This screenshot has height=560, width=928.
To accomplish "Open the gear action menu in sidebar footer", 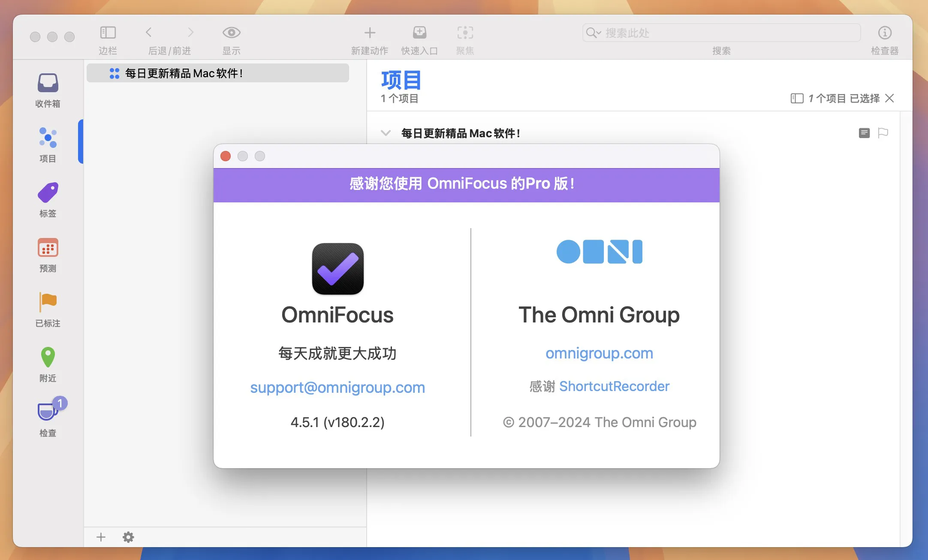I will [x=128, y=537].
